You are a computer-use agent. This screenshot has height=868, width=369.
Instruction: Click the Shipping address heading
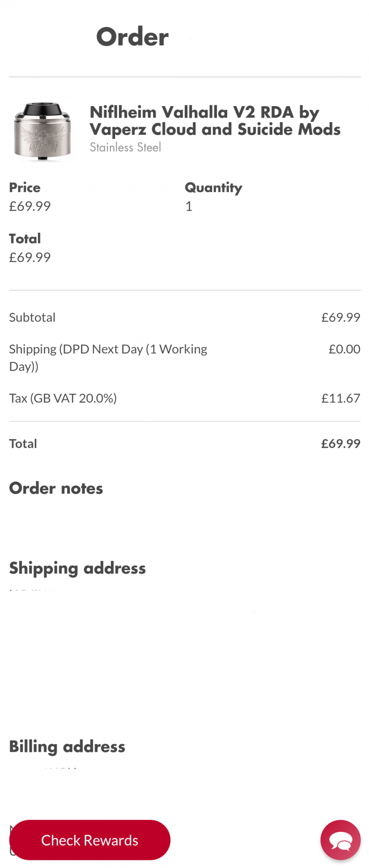[78, 568]
